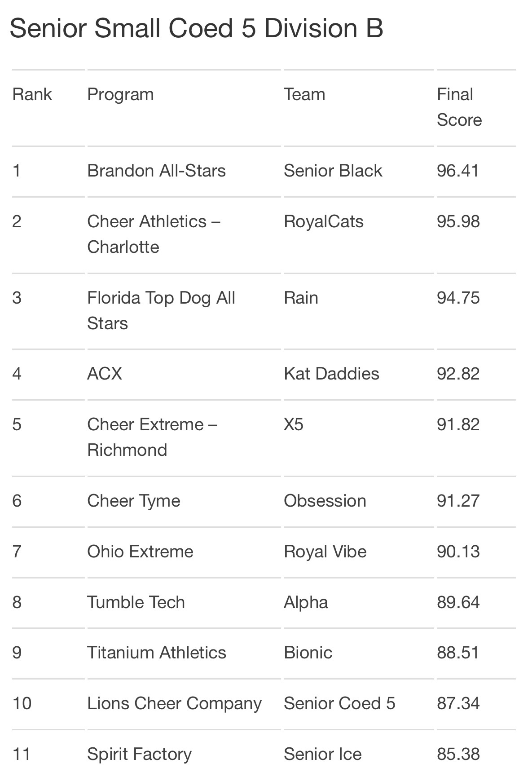
Task: Select the ACX program cell
Action: click(105, 374)
